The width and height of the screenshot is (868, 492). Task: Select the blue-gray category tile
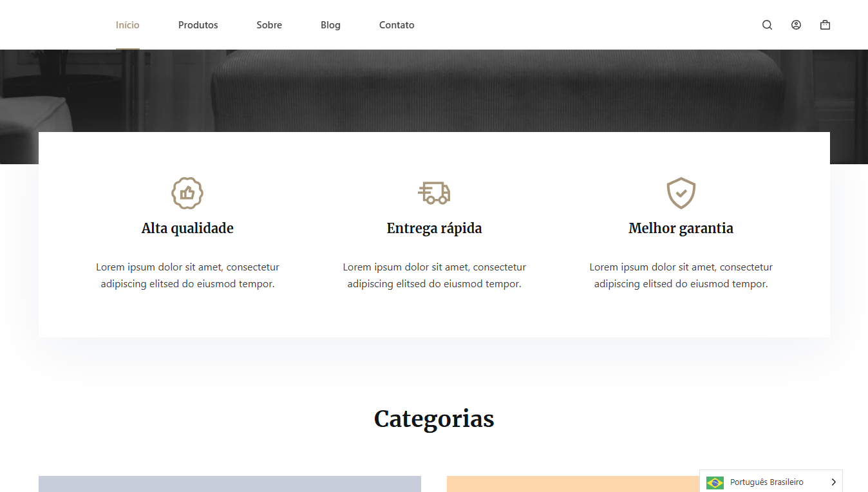(x=230, y=484)
